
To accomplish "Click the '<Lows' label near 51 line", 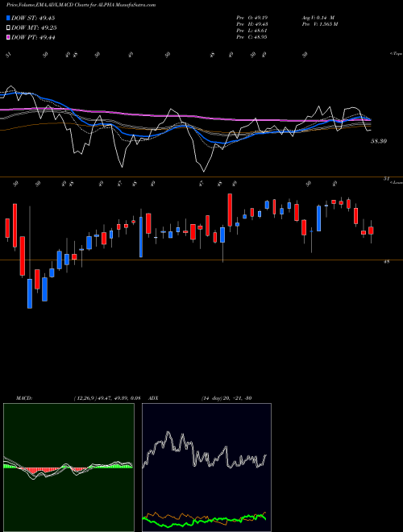I will tap(397, 182).
